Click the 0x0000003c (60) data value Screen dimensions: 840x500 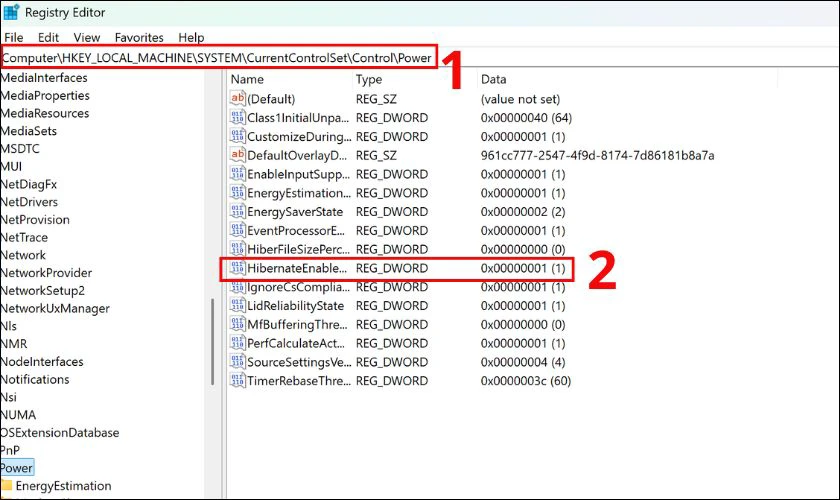526,380
